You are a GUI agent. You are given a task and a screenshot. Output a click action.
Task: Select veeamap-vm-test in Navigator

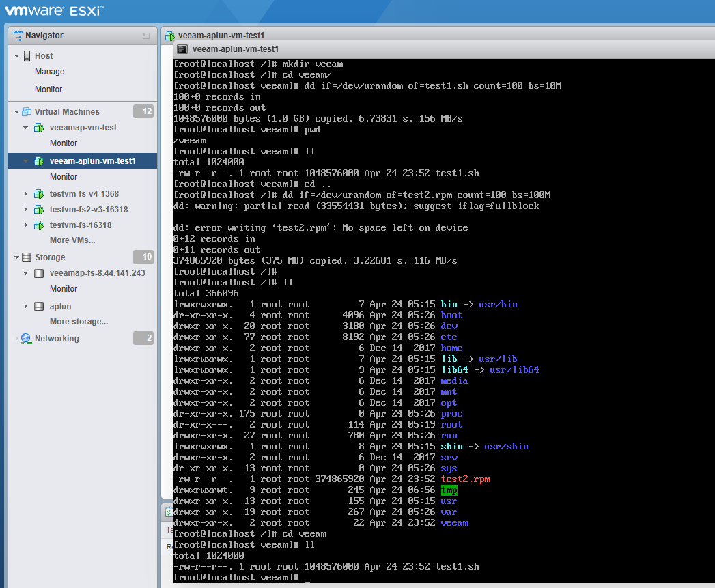pos(83,128)
